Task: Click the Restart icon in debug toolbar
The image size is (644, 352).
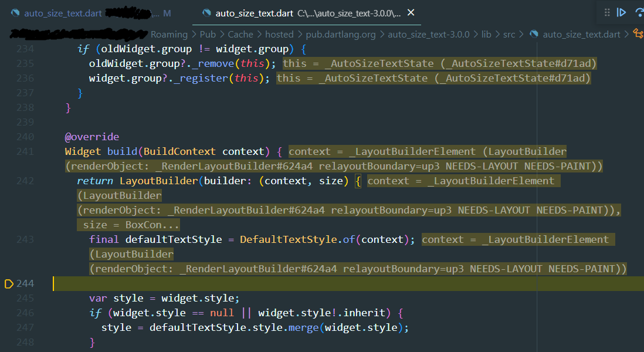Action: 639,12
